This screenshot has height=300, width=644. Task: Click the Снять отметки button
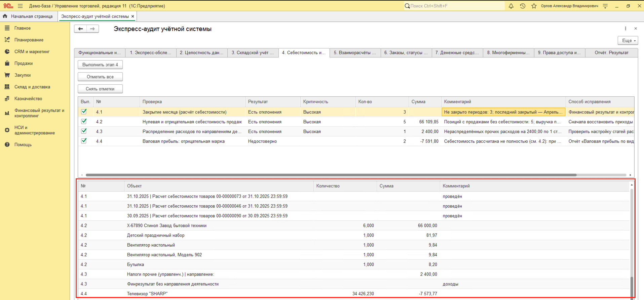pos(100,89)
